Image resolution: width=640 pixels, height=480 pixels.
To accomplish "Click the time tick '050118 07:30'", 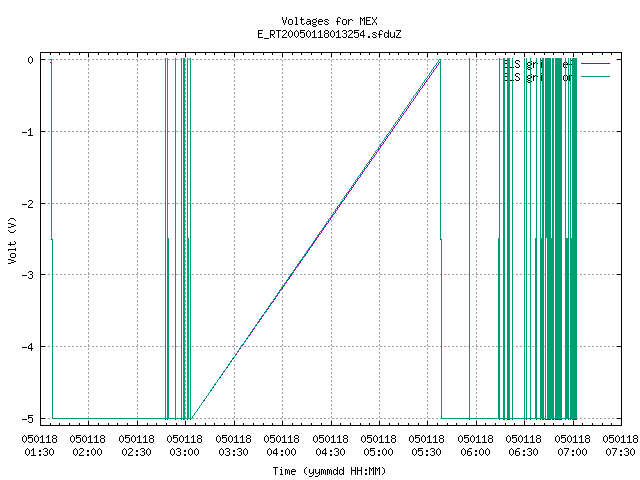I will pos(620,446).
